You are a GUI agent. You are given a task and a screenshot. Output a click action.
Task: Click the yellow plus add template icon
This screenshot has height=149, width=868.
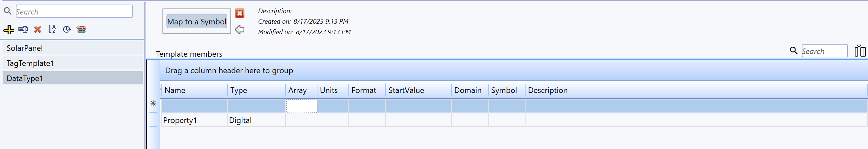9,30
